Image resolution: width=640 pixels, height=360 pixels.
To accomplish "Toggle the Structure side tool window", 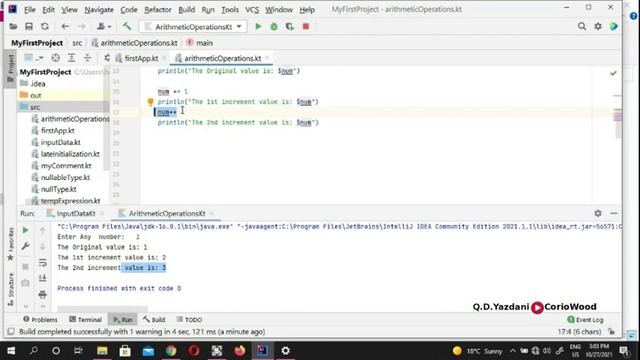I will (10, 289).
